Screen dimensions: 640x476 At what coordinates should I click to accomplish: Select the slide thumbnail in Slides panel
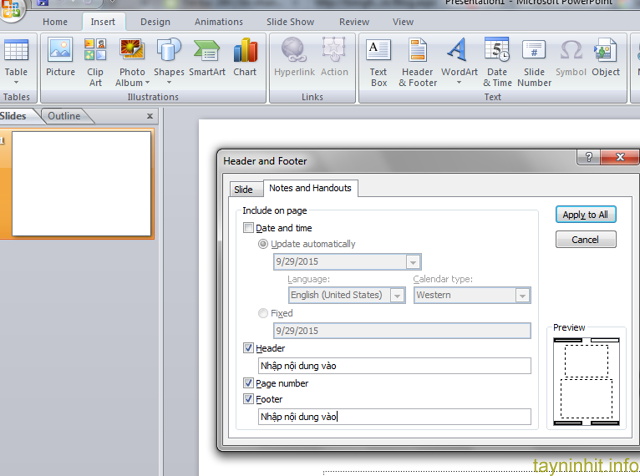tap(80, 169)
